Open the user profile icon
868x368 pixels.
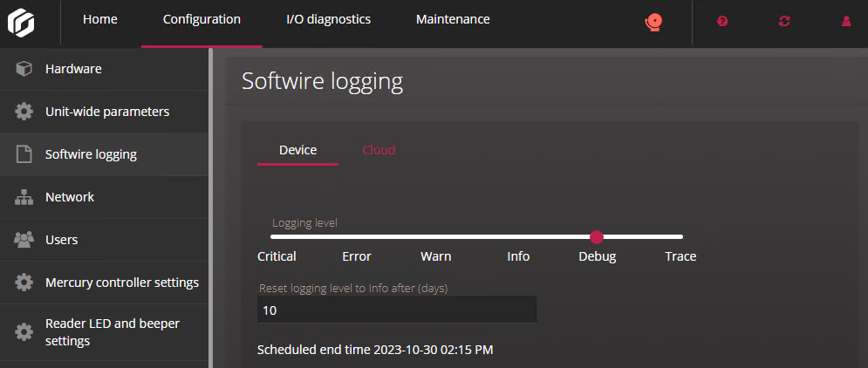click(846, 22)
